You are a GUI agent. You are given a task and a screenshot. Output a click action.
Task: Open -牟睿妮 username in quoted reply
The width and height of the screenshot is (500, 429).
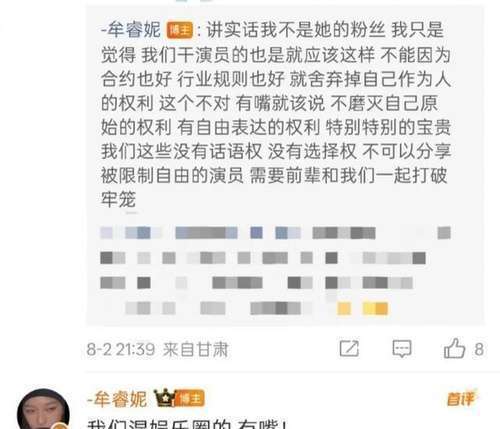131,30
